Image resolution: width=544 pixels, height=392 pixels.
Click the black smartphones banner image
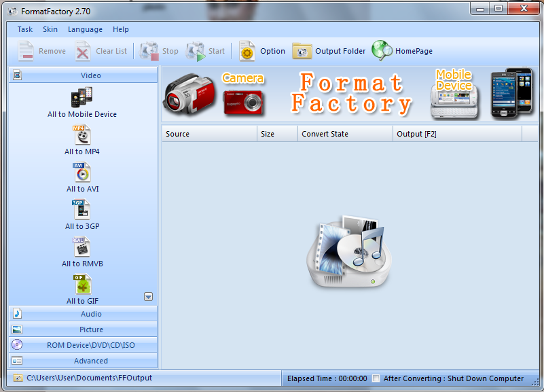pyautogui.click(x=512, y=93)
